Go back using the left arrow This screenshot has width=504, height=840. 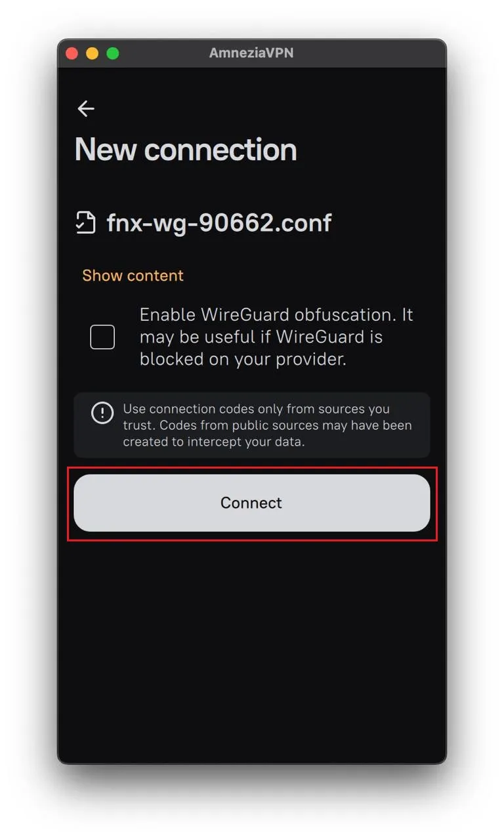[86, 109]
